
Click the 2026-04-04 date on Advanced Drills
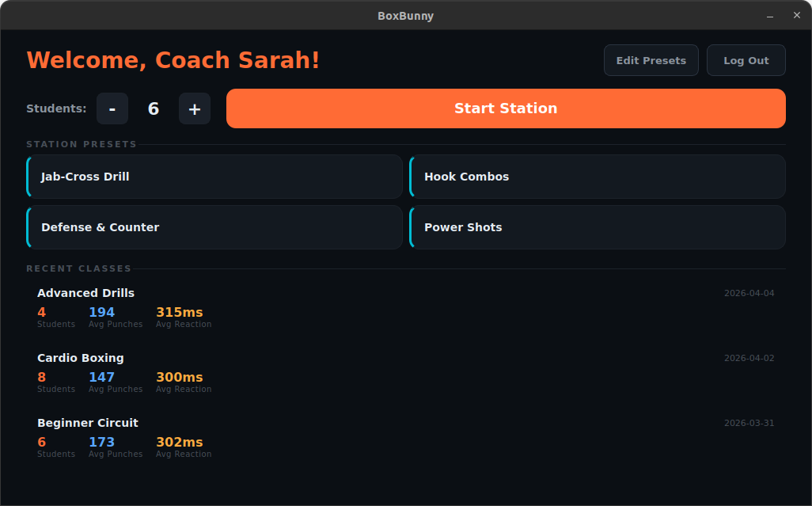749,292
